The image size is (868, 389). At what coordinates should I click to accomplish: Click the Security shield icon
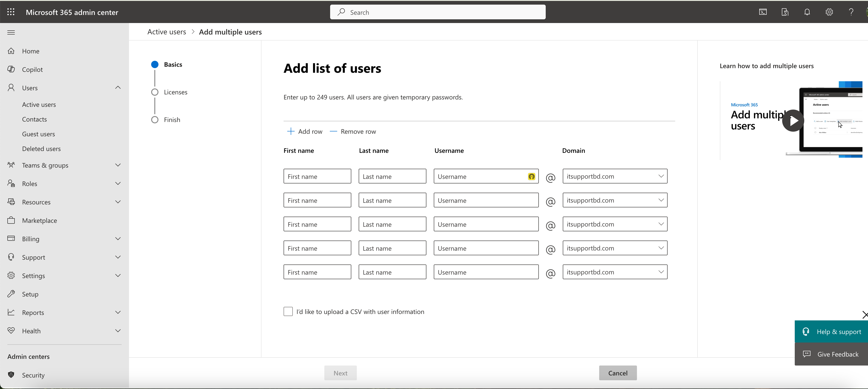[x=11, y=375]
